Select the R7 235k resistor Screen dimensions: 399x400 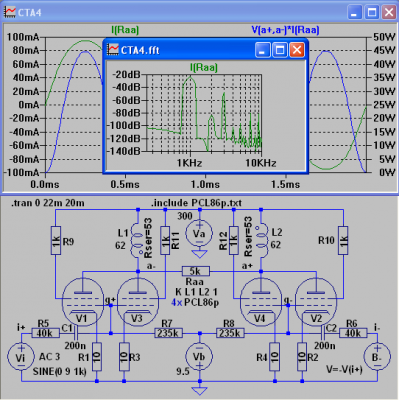(168, 333)
